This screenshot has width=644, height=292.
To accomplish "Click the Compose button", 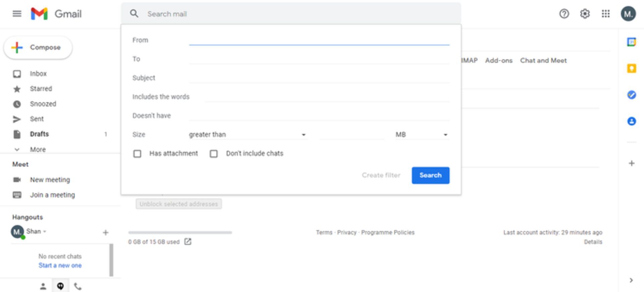I will 38,47.
